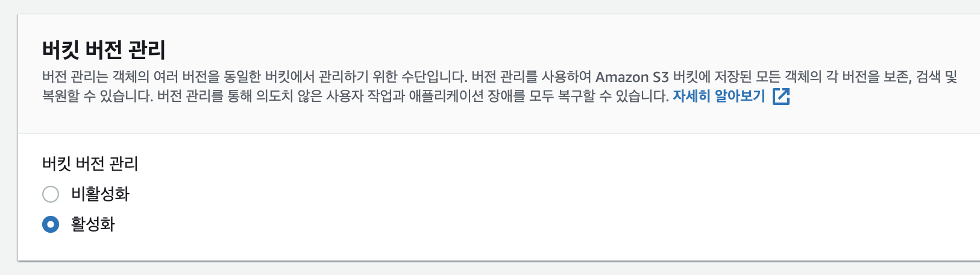Click the Amazon S3 text in description
This screenshot has width=980, height=275.
[x=632, y=77]
